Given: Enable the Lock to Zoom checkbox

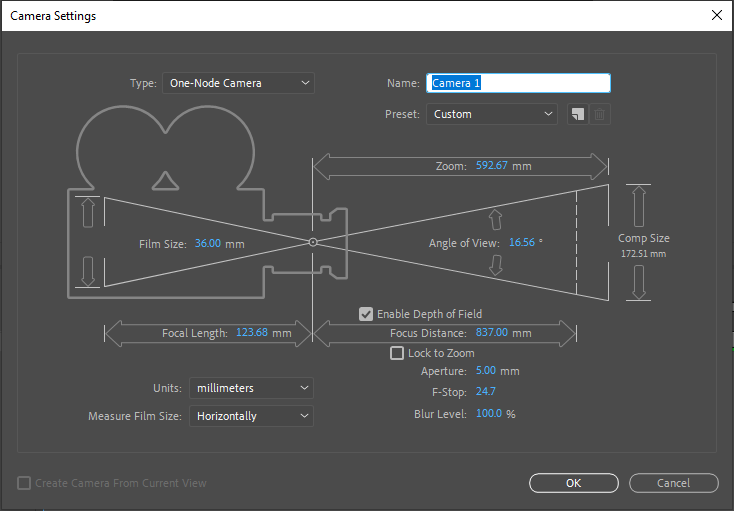Looking at the screenshot, I should pyautogui.click(x=397, y=353).
